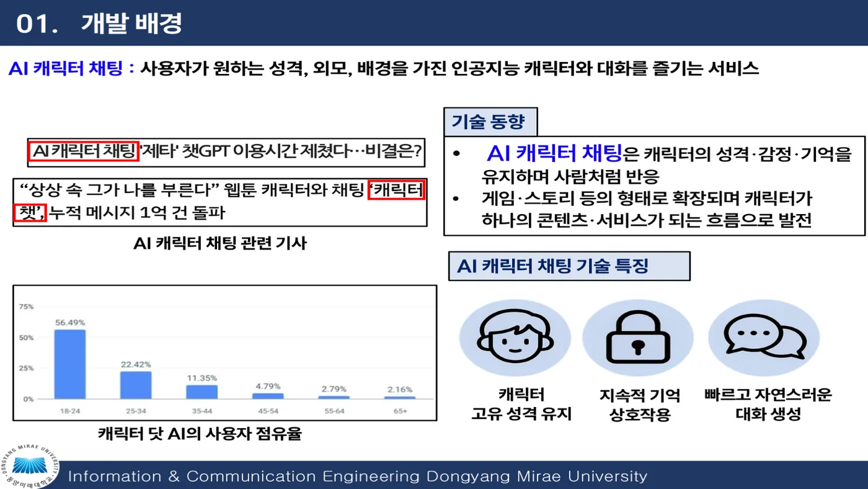868x489 pixels.
Task: Click the 'AI 캐릭터 채팅 기술 특징' heading box
Action: [569, 266]
